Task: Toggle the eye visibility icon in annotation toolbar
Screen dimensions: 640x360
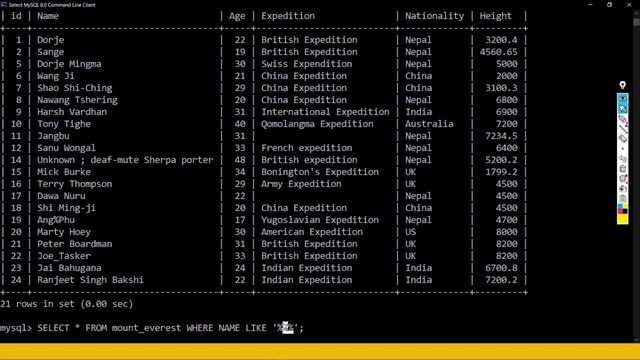Action: coord(622,99)
